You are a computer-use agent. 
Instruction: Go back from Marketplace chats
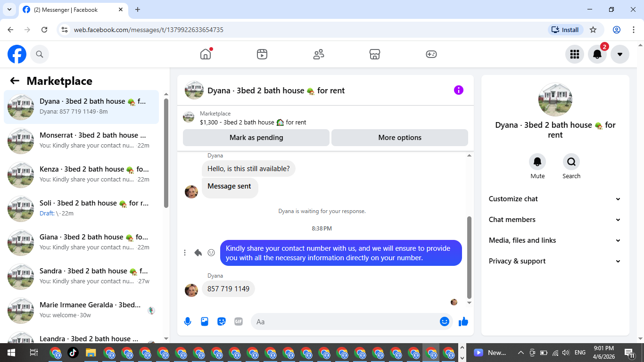pos(15,81)
